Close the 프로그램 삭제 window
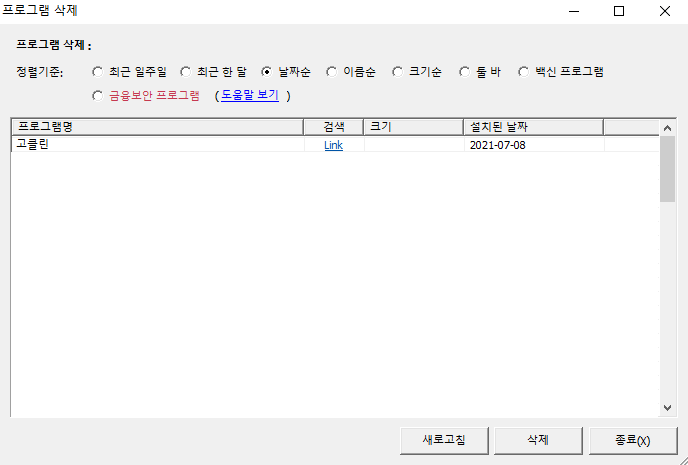The width and height of the screenshot is (688, 465). coord(665,11)
